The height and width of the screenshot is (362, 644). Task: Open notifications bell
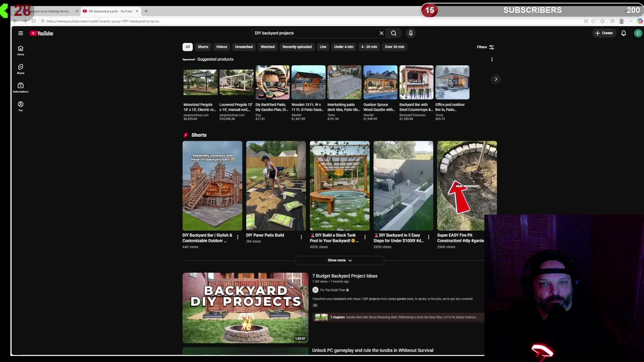coord(623,33)
